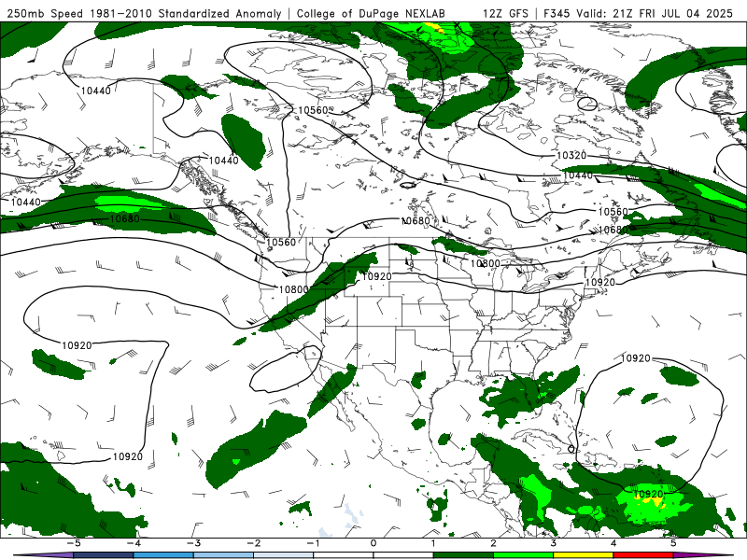Select the palest blue colorbar swatch between -2 and -1

point(284,555)
